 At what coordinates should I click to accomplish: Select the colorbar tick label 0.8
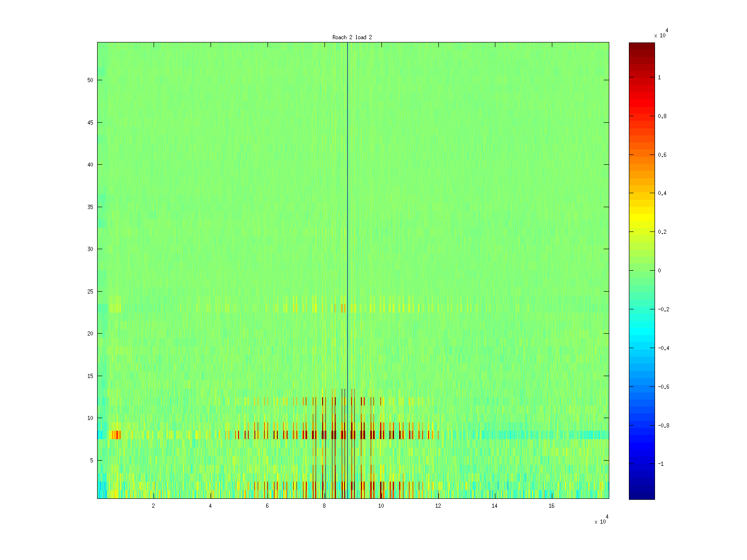coord(662,116)
